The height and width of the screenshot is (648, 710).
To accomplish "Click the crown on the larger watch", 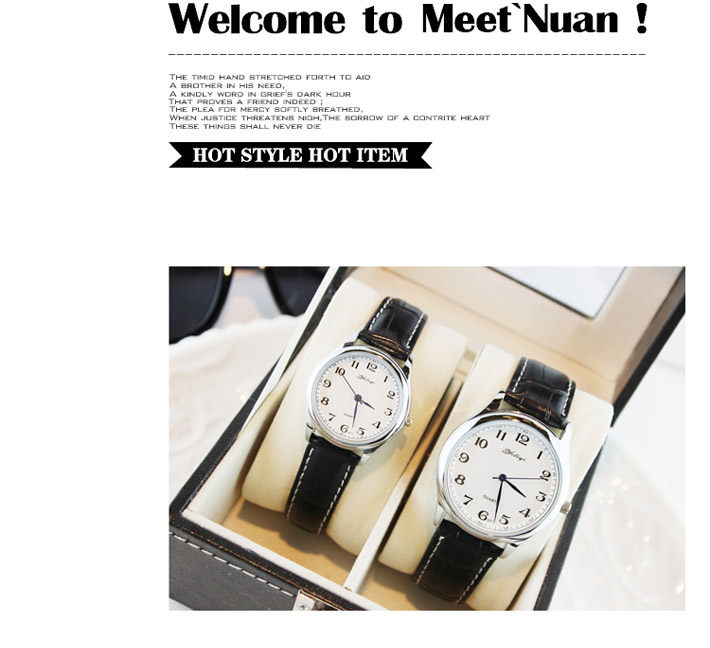I will (x=565, y=508).
